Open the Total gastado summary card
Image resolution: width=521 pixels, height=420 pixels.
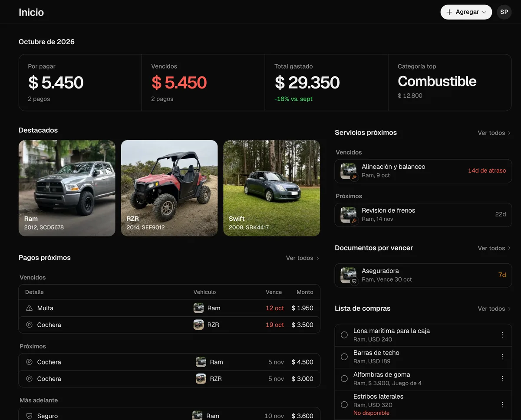click(x=326, y=82)
